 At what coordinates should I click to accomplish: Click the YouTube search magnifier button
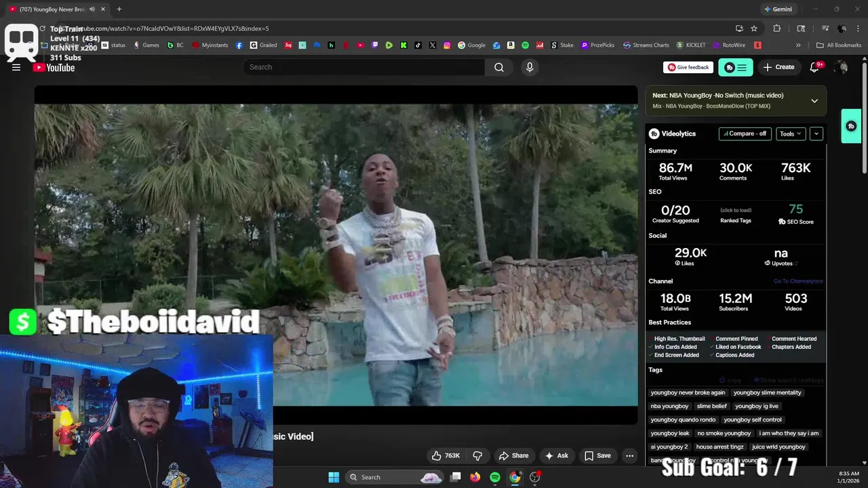point(499,67)
